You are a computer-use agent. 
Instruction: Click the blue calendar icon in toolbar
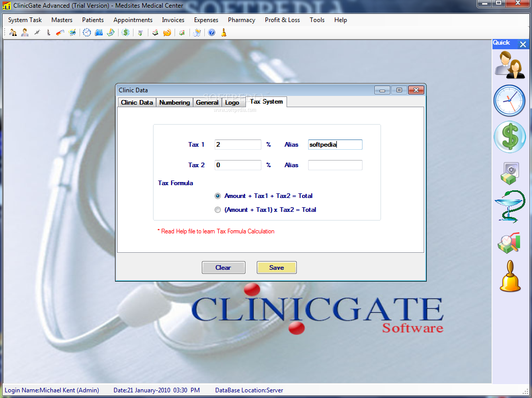(x=99, y=32)
